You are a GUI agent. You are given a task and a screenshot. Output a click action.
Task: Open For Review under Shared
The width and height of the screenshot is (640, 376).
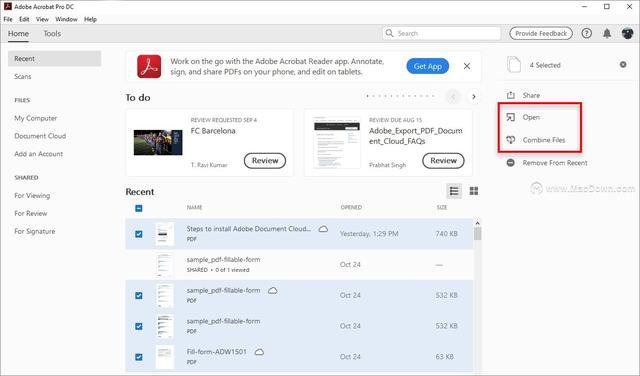click(x=31, y=213)
